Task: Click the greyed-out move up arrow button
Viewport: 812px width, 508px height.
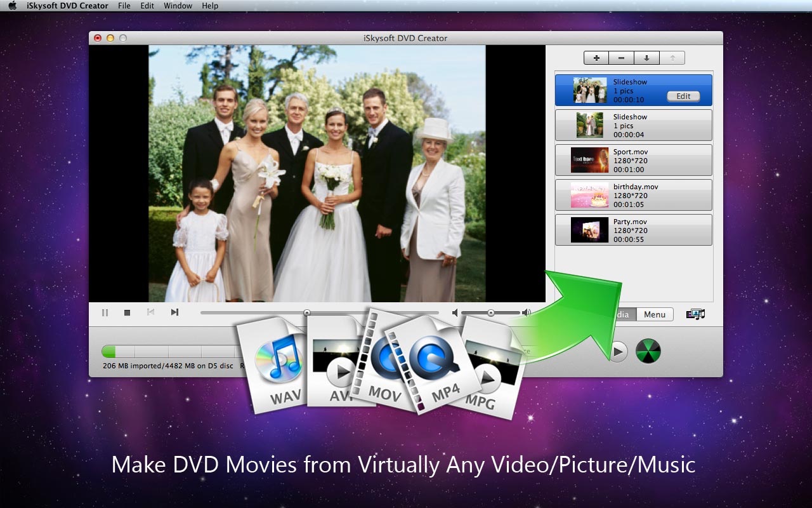Action: 672,58
